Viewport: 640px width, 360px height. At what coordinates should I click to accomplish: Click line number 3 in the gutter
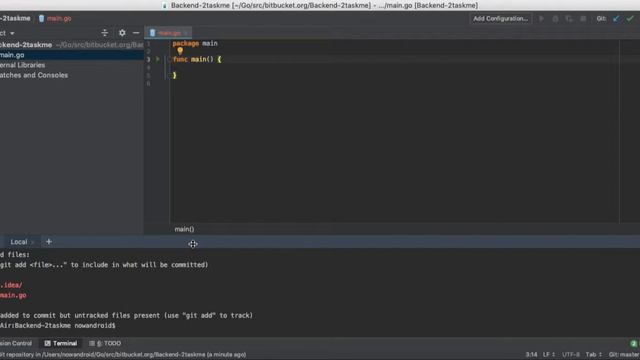click(149, 59)
